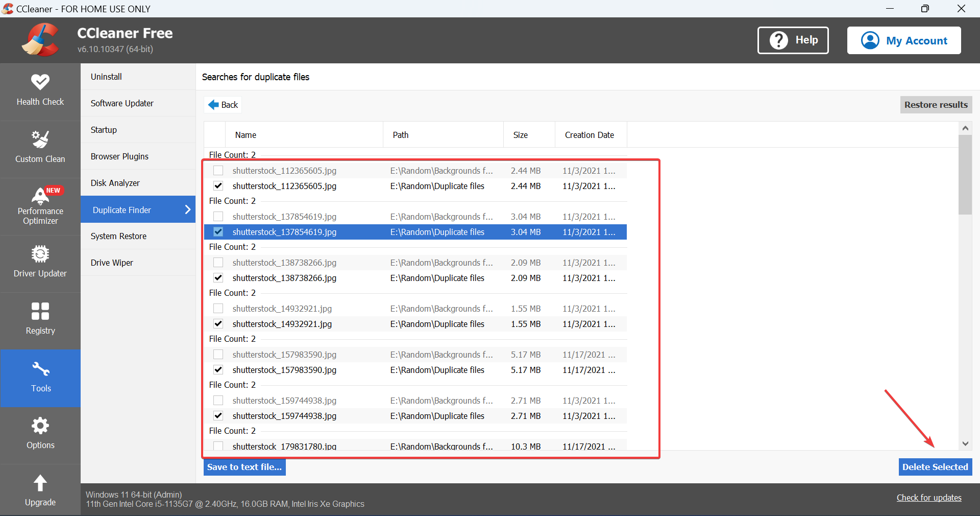This screenshot has width=980, height=516.
Task: Click the Restore results button
Action: [936, 105]
